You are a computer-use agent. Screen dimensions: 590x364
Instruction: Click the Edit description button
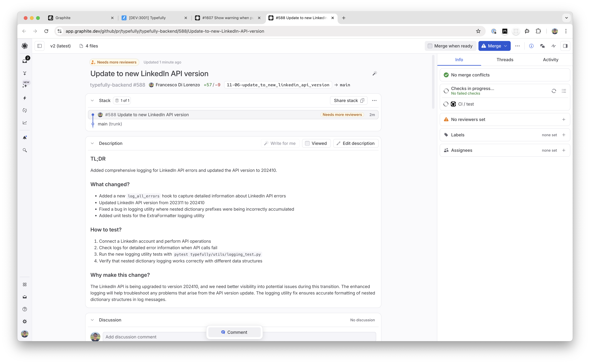[356, 143]
